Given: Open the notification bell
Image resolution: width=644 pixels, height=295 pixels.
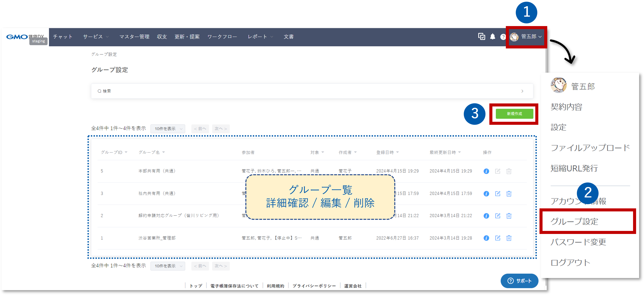Looking at the screenshot, I should (493, 37).
